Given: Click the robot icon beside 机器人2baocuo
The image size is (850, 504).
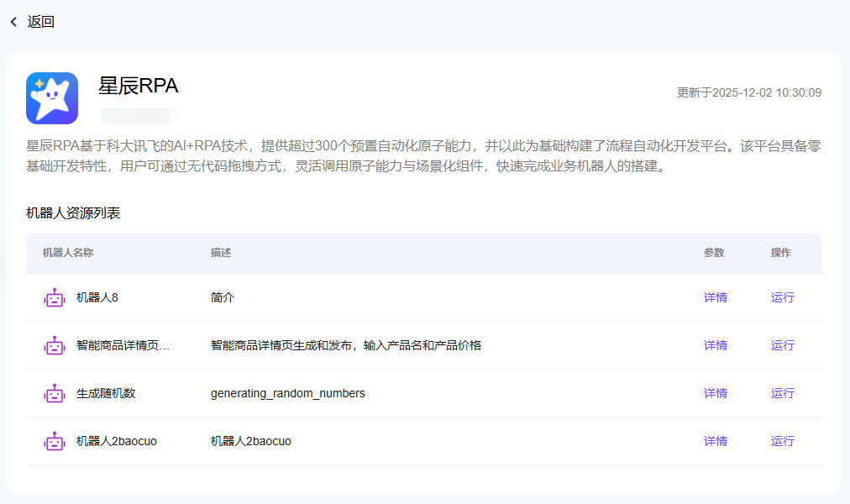Looking at the screenshot, I should click(x=55, y=441).
